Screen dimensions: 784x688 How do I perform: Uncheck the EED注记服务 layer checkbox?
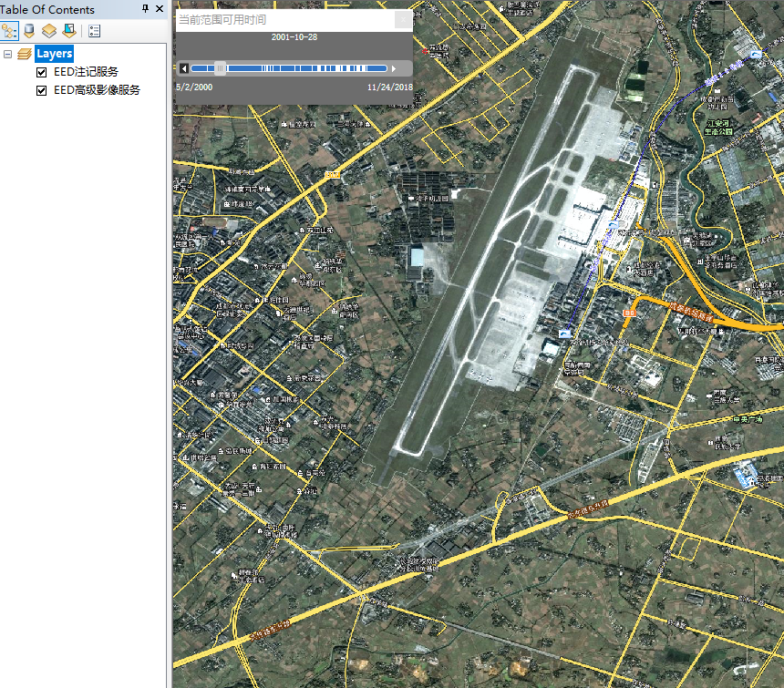41,72
